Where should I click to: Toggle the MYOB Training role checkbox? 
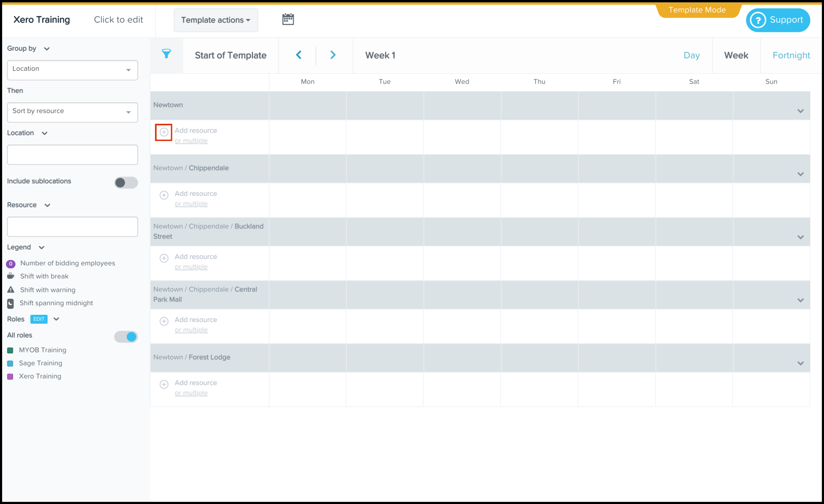(10, 350)
